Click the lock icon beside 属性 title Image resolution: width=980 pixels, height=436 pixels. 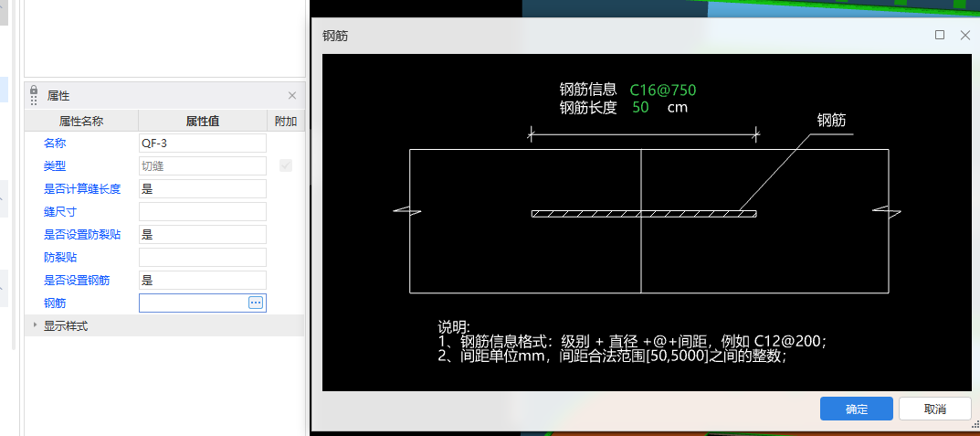coord(34,95)
